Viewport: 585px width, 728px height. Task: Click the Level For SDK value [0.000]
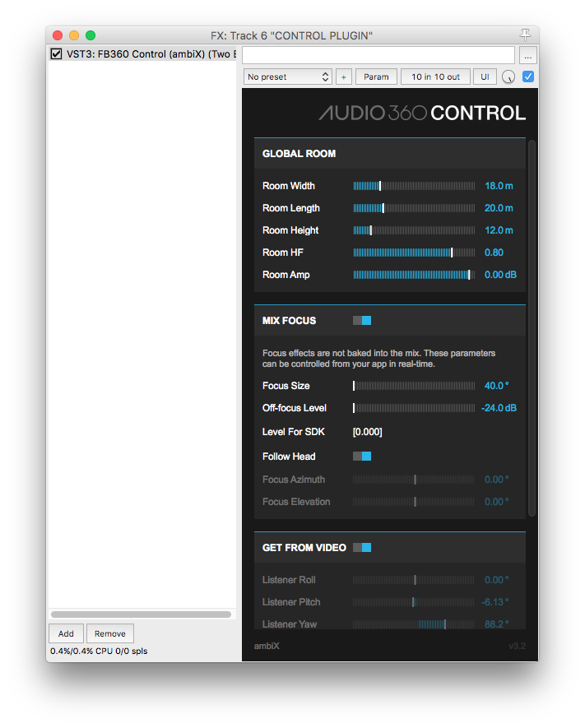pyautogui.click(x=367, y=432)
